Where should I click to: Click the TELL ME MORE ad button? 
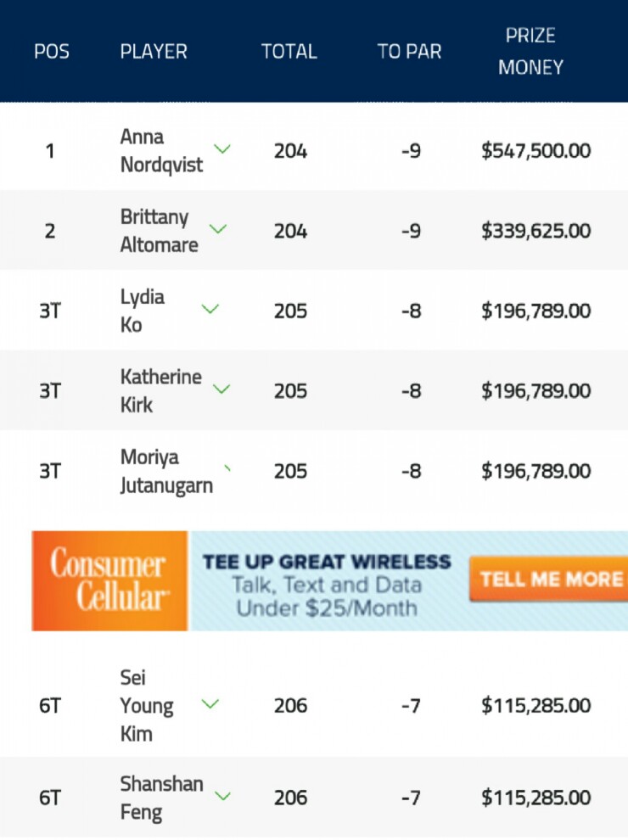click(x=549, y=580)
